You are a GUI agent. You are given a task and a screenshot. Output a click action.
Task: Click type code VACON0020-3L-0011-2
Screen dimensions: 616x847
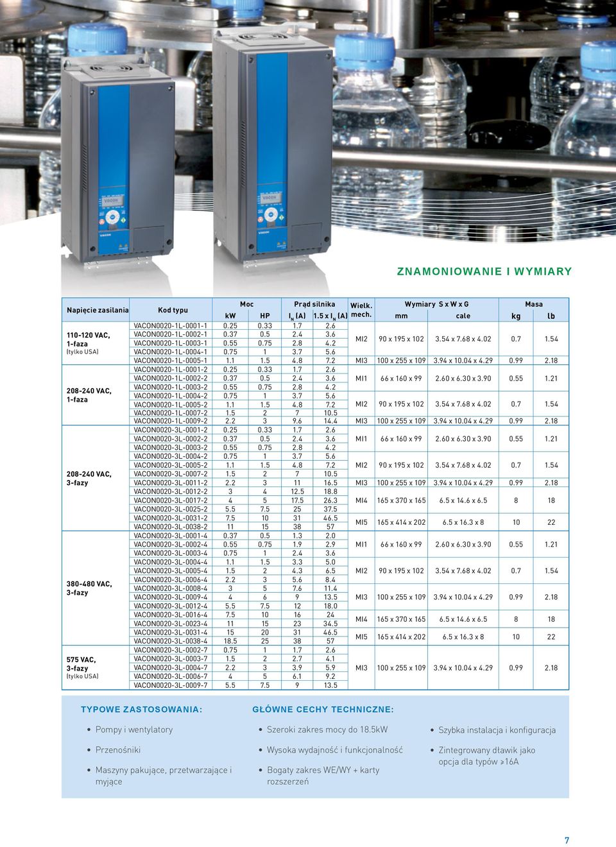171,483
